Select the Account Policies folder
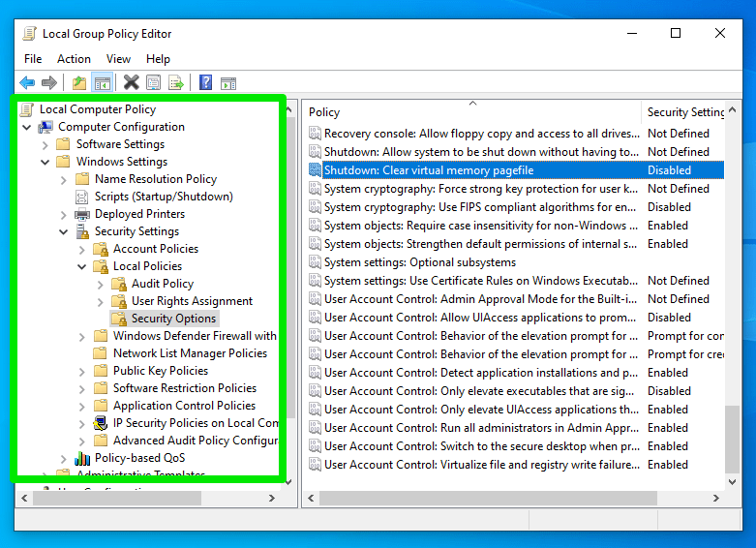This screenshot has height=548, width=756. pos(155,249)
